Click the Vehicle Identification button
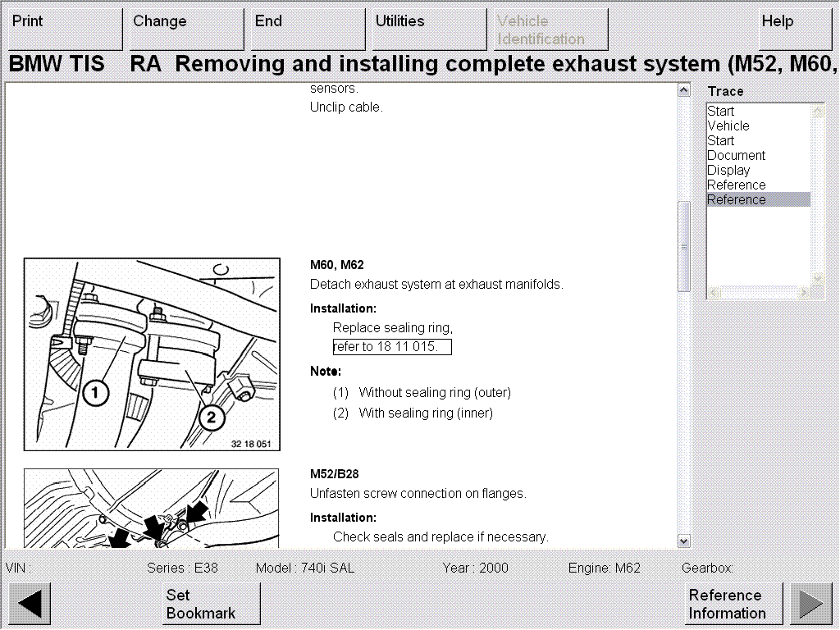840x630 pixels. [x=550, y=30]
